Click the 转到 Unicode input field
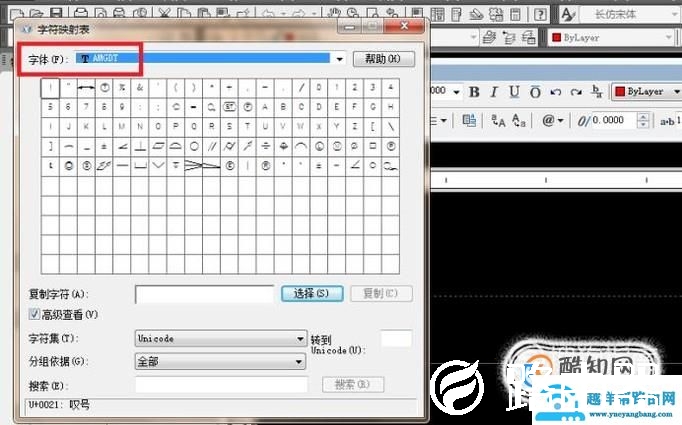This screenshot has height=425, width=682. coord(396,338)
